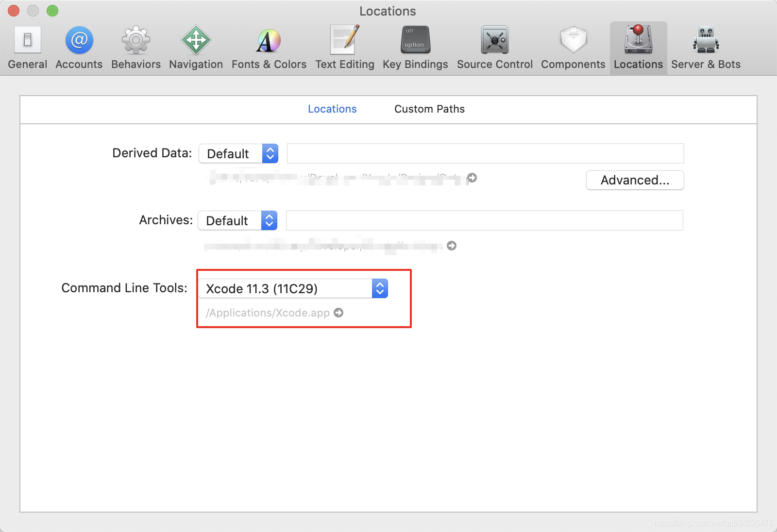This screenshot has width=777, height=532.
Task: Open the Components preferences pane
Action: [573, 48]
